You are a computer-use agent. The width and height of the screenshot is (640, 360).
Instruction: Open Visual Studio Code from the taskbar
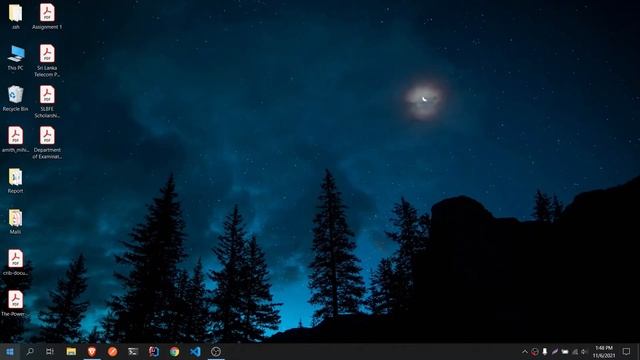coord(195,351)
